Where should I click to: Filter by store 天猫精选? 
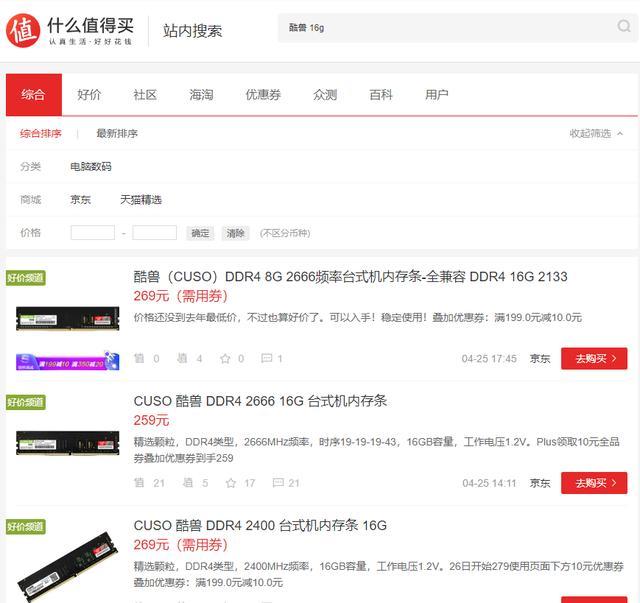click(x=141, y=200)
